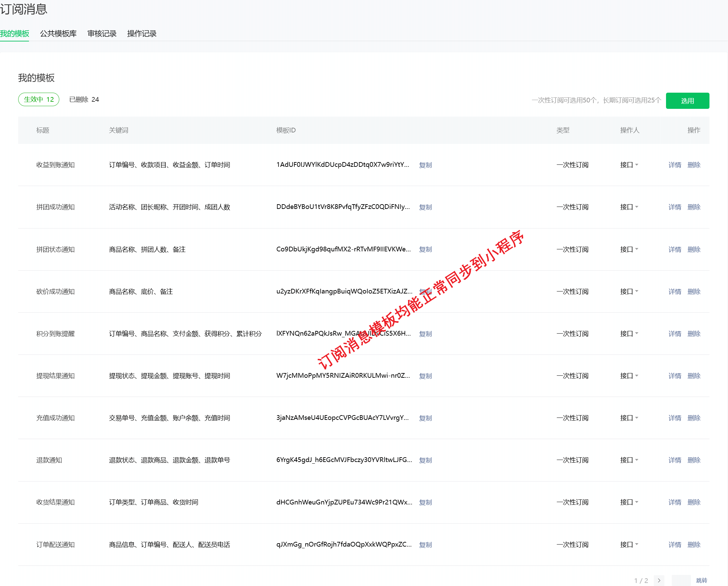728x586 pixels.
Task: View 详情 of 退款通知
Action: click(675, 460)
